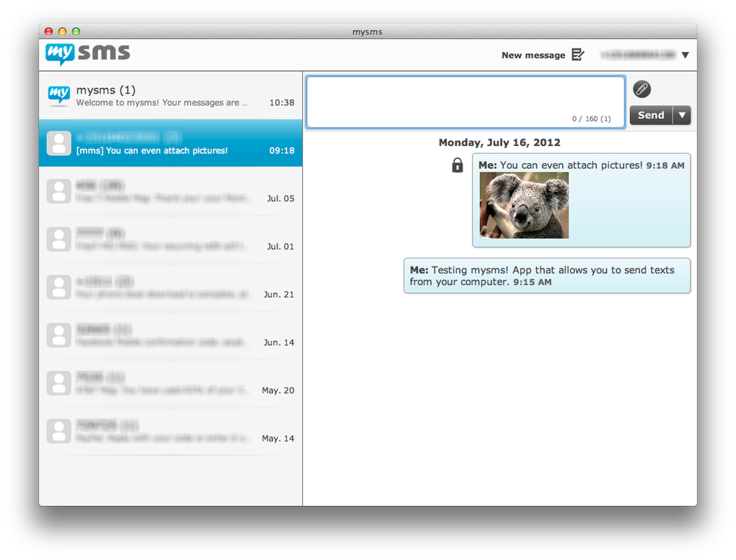The image size is (736, 560).
Task: Open the conversation dated Jun. 14
Action: point(171,335)
